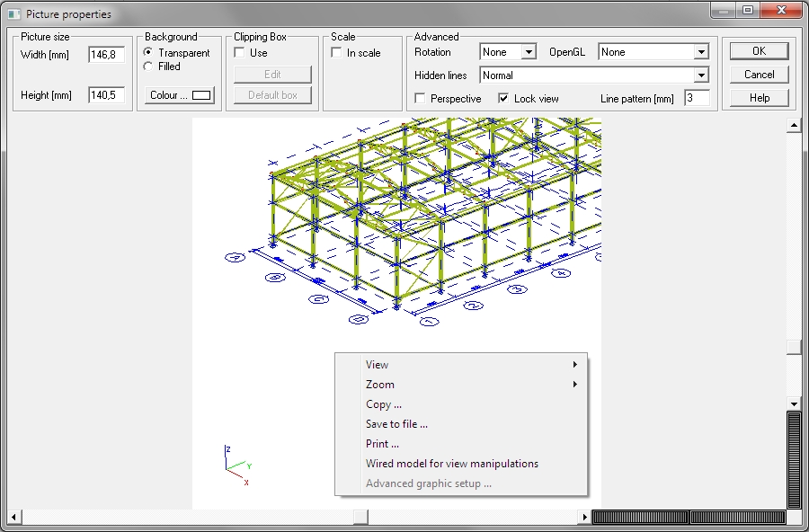Screen dimensions: 809x532
Task: Click the background colour swatch
Action: click(200, 95)
